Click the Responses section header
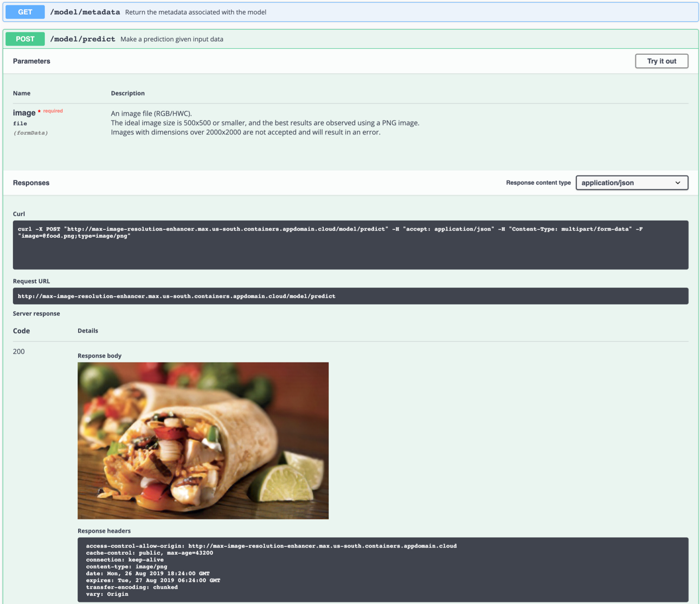This screenshot has width=700, height=604. click(31, 183)
